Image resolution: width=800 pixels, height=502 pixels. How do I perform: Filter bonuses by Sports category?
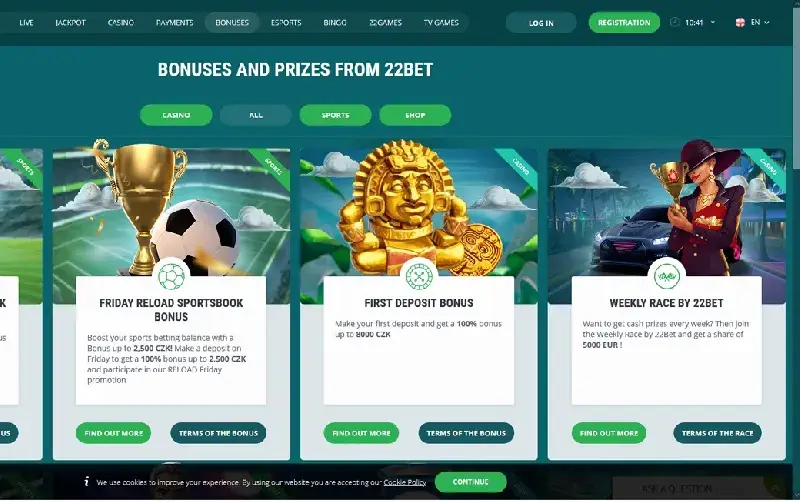335,115
